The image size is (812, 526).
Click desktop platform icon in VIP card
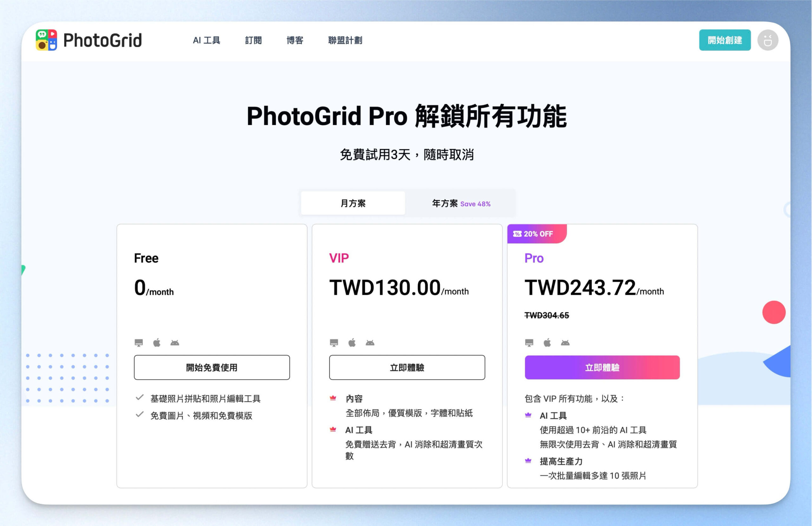click(x=334, y=343)
